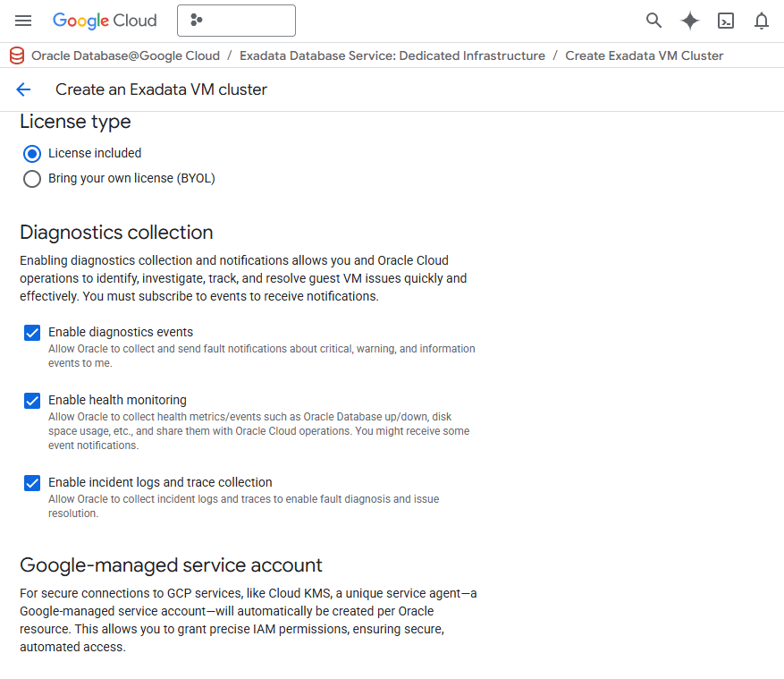784x679 pixels.
Task: Activate the Cloud Shell terminal
Action: click(725, 20)
